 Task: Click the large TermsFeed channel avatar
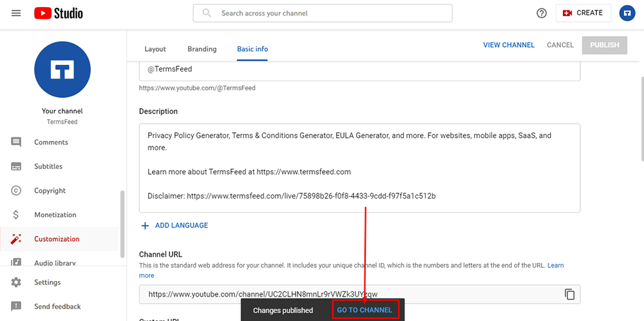click(x=62, y=70)
